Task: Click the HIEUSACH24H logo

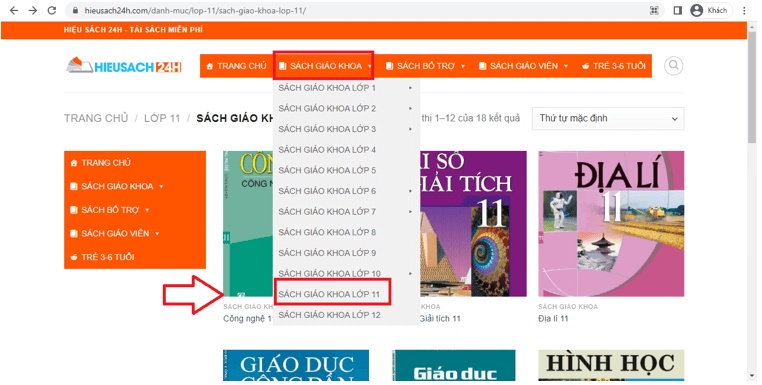Action: [x=123, y=66]
